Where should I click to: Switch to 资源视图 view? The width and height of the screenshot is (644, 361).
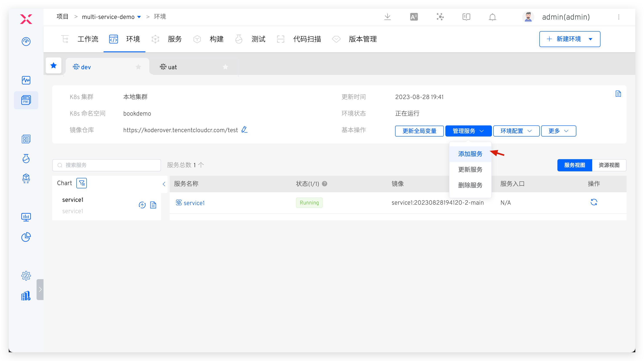609,165
